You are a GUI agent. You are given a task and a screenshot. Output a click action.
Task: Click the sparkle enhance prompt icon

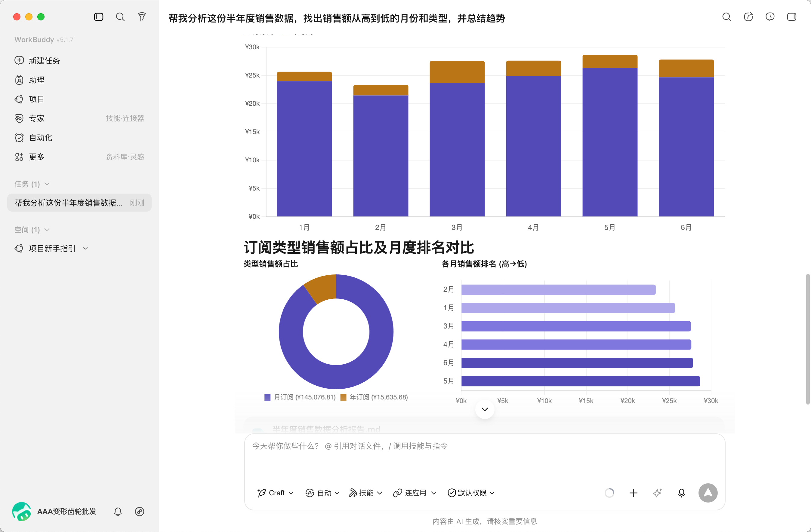click(x=657, y=493)
